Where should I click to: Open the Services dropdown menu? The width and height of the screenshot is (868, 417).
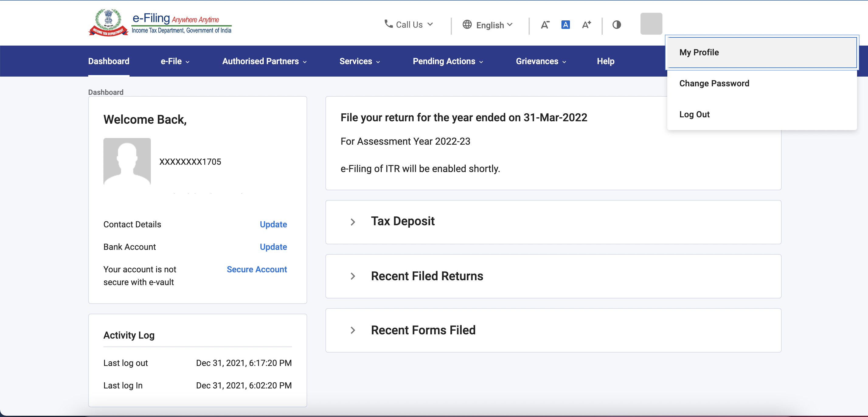click(x=359, y=61)
